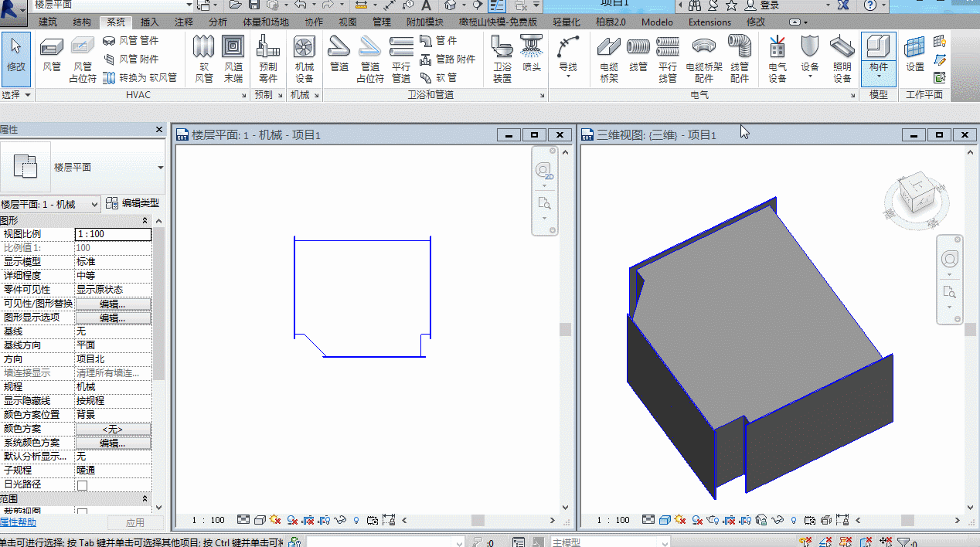The height and width of the screenshot is (547, 980).
Task: Click the 视图比例 1:100 input field
Action: tap(113, 234)
